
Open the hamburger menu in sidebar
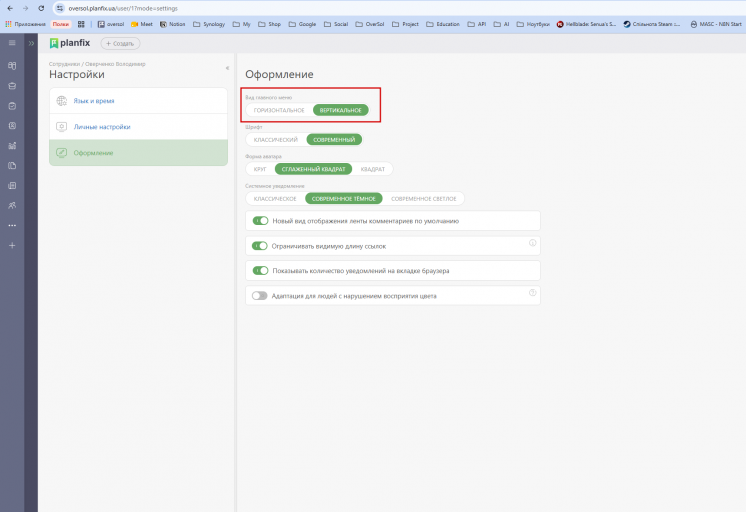pyautogui.click(x=12, y=43)
